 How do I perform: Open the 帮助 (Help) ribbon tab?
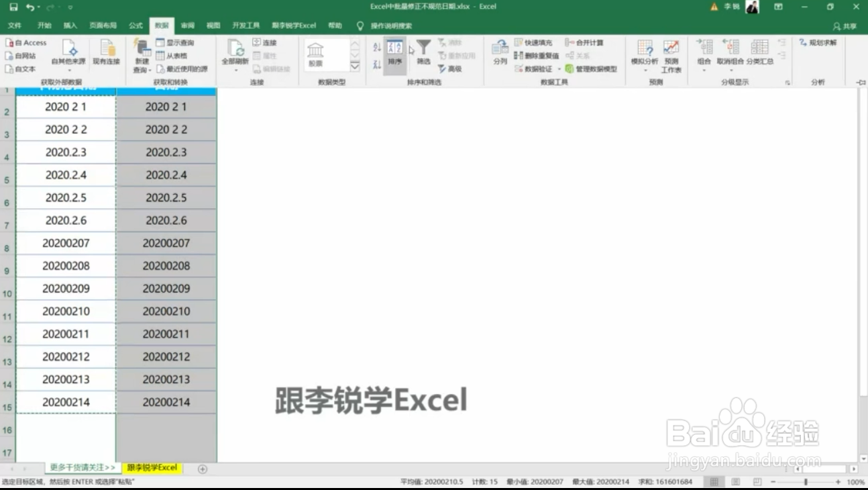[335, 26]
